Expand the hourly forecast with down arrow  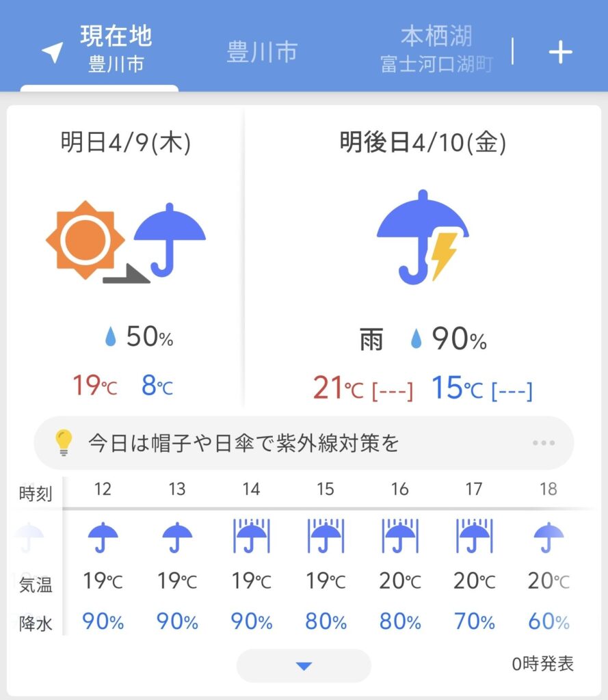coord(304,666)
